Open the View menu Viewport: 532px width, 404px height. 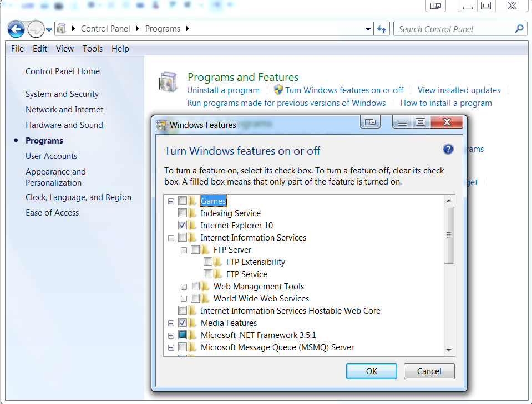tap(65, 49)
